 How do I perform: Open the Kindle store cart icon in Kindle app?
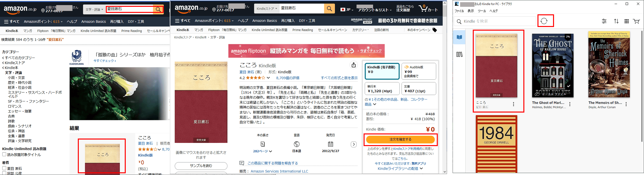(636, 21)
